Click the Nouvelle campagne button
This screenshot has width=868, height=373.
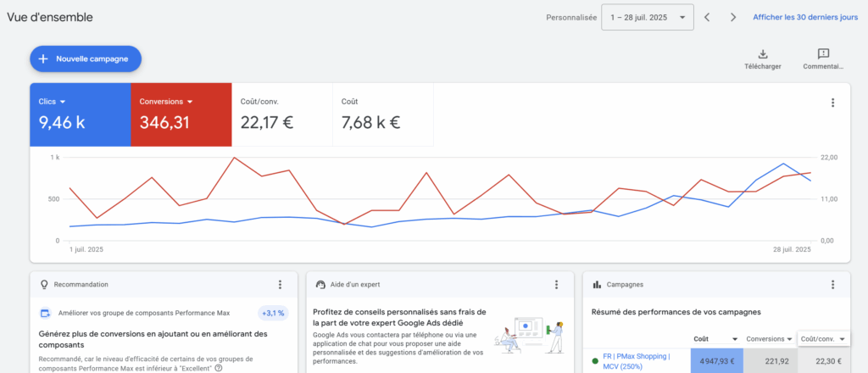[x=86, y=58]
